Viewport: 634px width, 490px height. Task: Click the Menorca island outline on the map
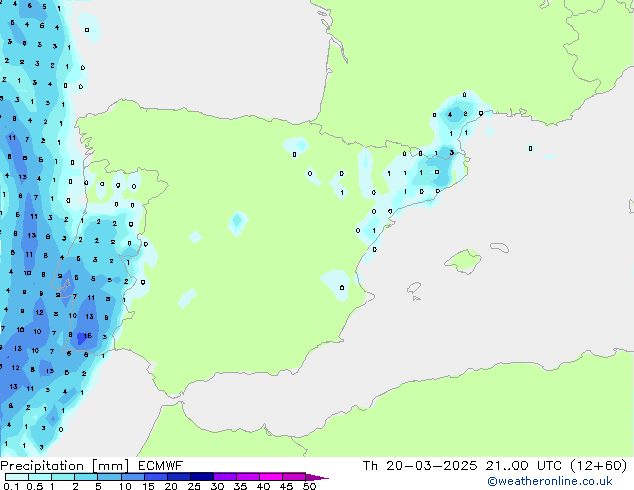(x=499, y=247)
